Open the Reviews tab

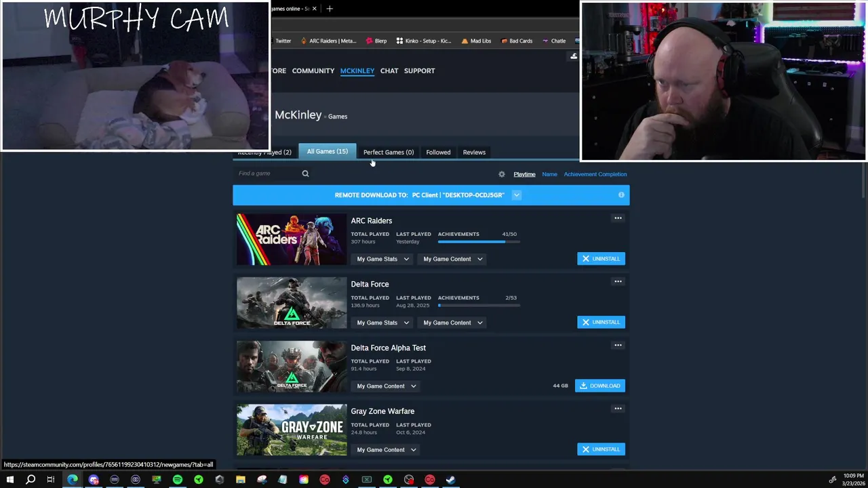click(474, 152)
